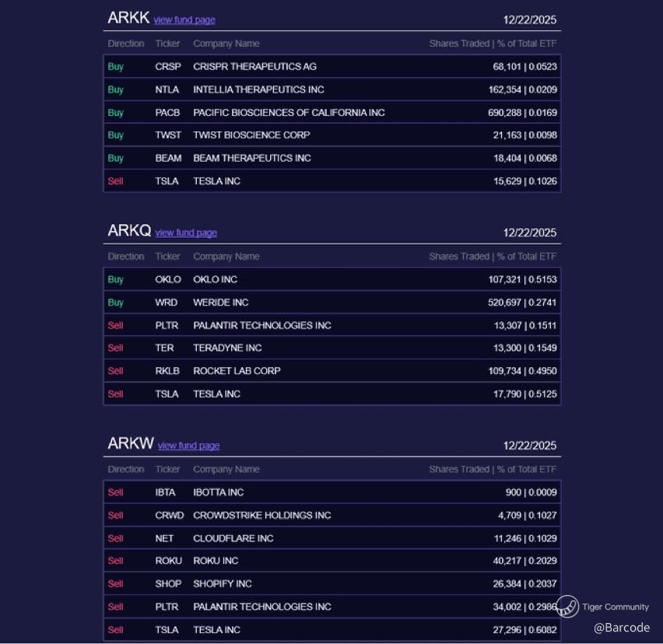Screen dimensions: 663x644
Task: Click the value 107,321 | 0.5153
Action: point(523,280)
